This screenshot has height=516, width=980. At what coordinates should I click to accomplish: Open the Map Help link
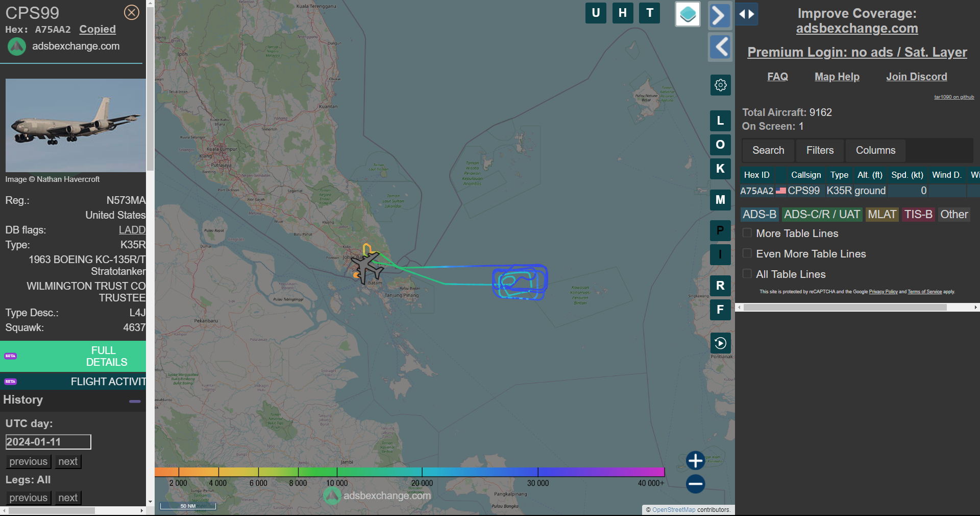[837, 77]
